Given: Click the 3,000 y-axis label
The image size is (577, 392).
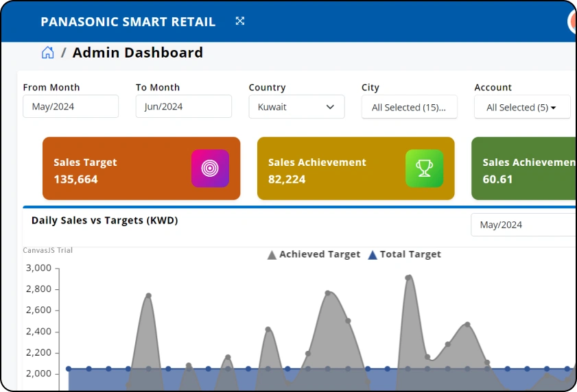Looking at the screenshot, I should point(38,268).
